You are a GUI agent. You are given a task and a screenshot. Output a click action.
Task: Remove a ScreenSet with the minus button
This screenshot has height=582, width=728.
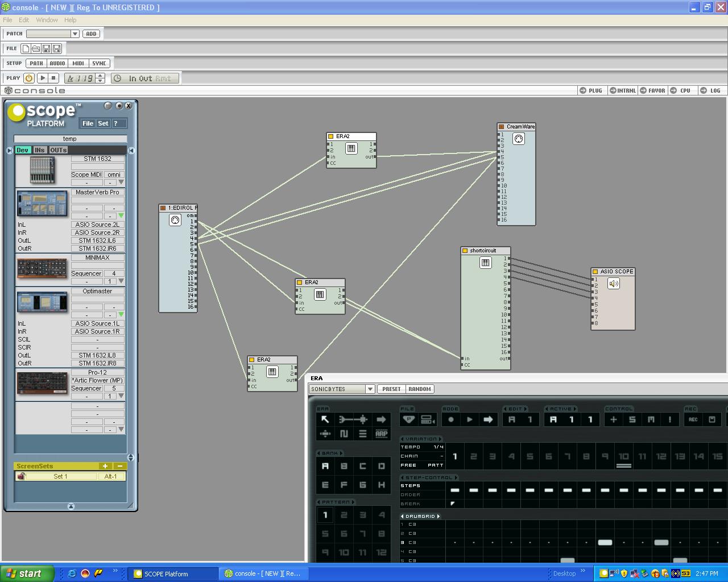pos(119,466)
